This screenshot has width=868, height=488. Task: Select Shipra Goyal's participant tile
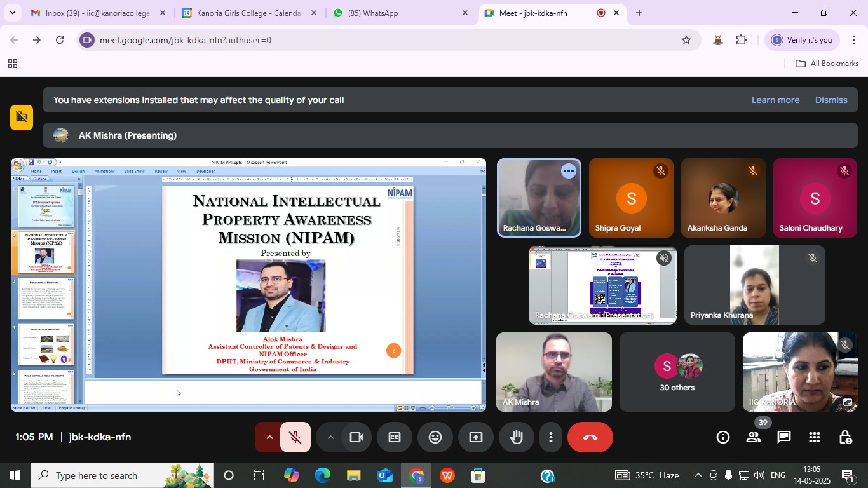[631, 198]
